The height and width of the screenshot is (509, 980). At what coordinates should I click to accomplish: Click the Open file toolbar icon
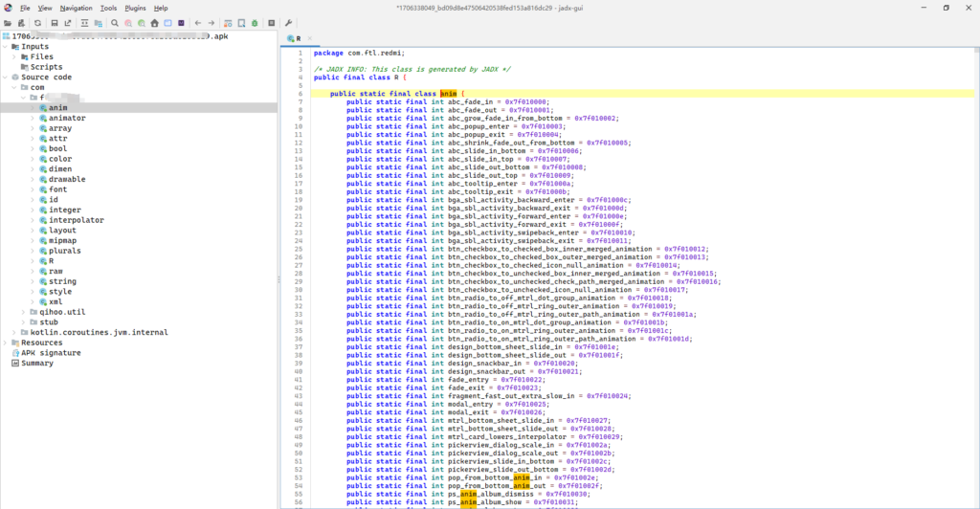pos(9,22)
